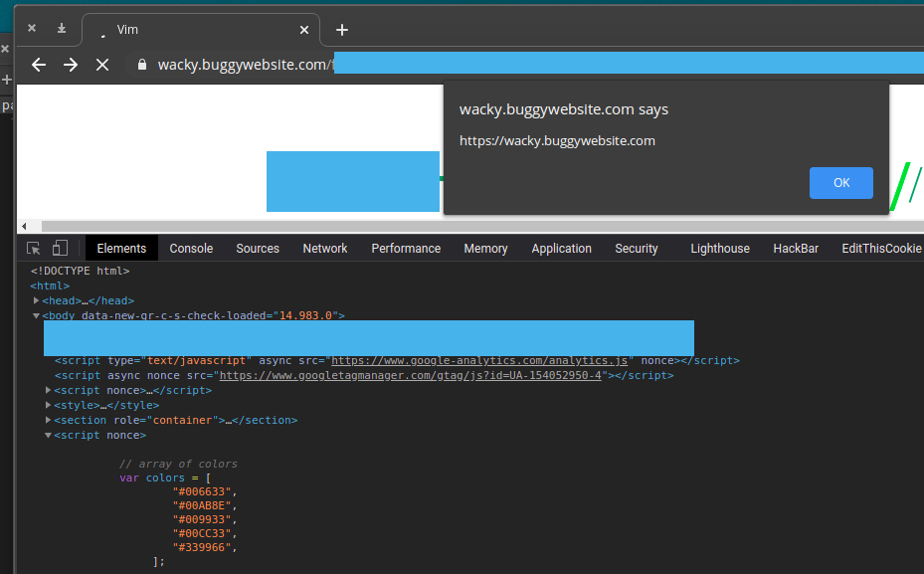Click the OK button in the alert dialog

click(x=840, y=183)
